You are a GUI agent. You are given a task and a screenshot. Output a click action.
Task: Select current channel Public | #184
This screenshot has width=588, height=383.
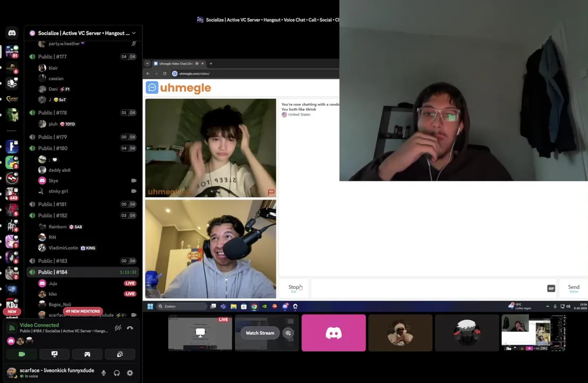tap(82, 272)
